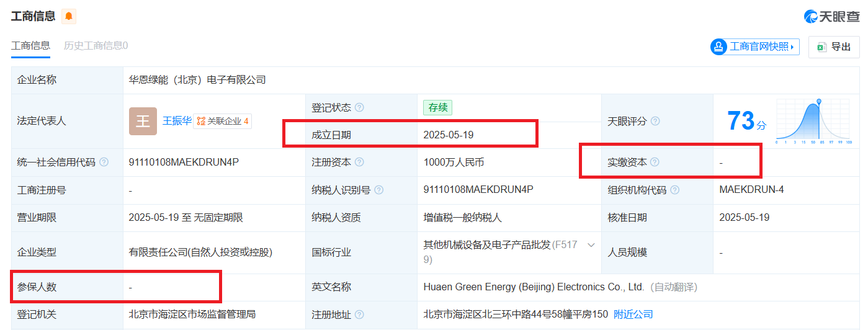Screen dimensions: 868x330
Task: Click the 王 avatar thumbnail
Action: click(143, 121)
